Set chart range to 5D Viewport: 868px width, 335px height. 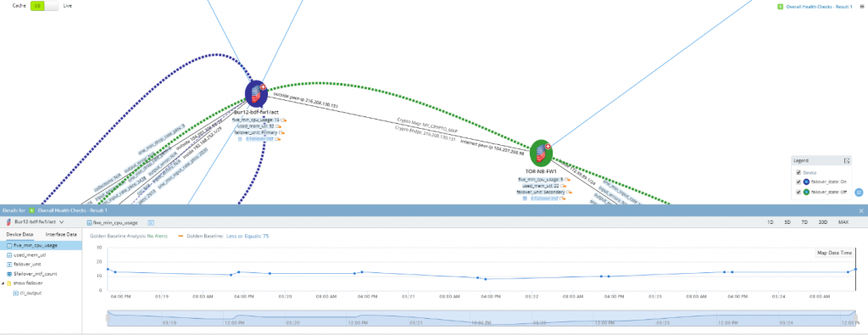point(787,222)
